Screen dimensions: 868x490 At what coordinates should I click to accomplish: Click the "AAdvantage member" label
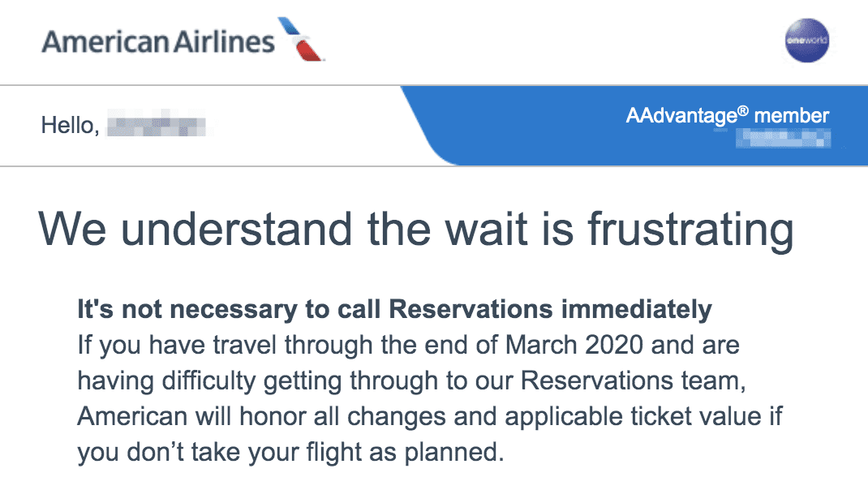[728, 116]
